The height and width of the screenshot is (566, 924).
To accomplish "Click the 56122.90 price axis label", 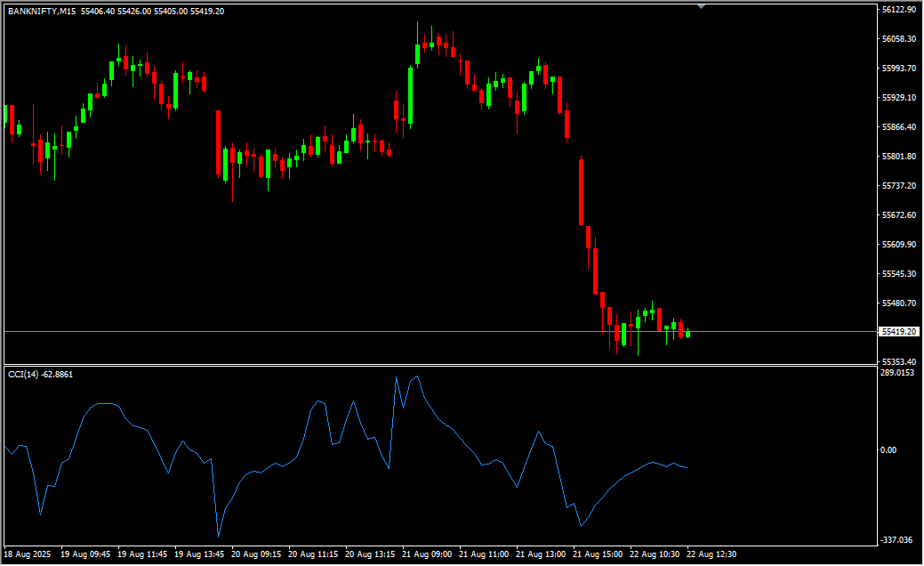I will click(898, 10).
